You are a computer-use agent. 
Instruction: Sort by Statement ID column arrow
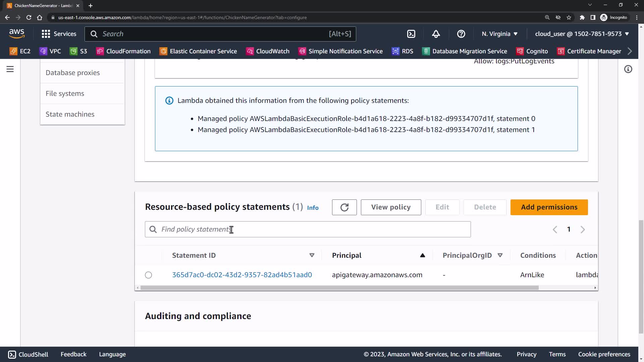tap(312, 255)
